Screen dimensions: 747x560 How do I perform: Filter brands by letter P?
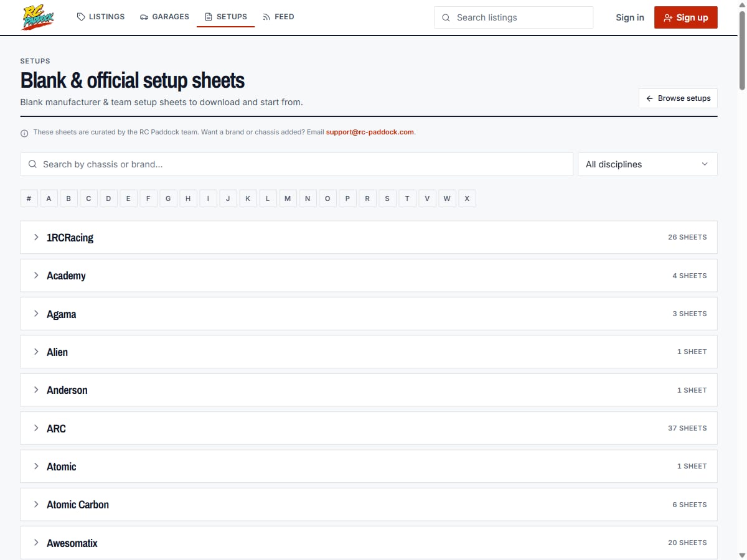pos(347,198)
